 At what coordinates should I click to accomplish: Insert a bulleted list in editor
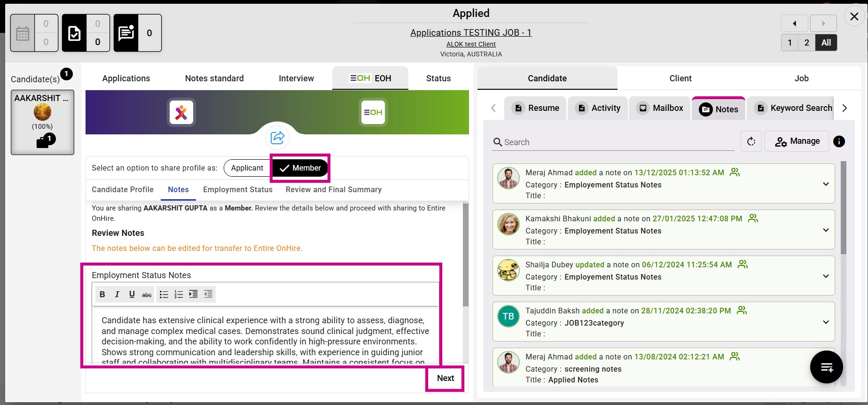click(164, 294)
